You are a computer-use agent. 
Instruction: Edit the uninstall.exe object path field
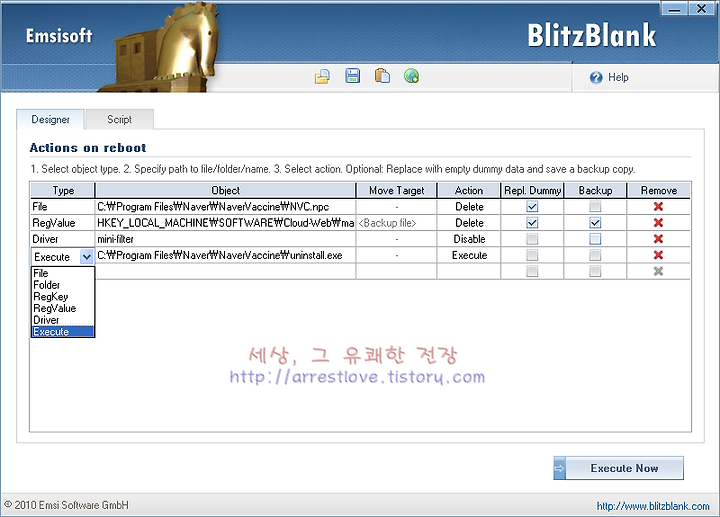[225, 255]
